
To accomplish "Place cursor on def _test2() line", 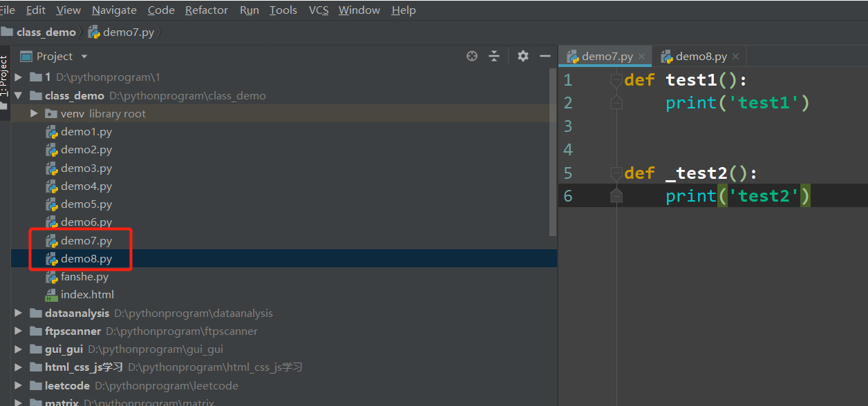I will tap(691, 173).
